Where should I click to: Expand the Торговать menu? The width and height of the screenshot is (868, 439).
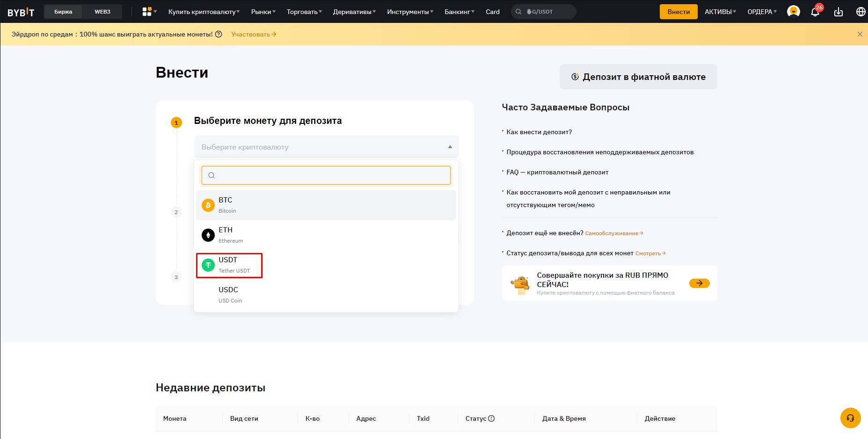[x=304, y=12]
